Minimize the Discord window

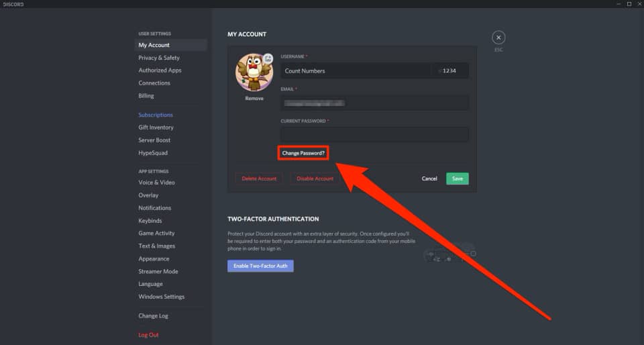click(x=619, y=4)
